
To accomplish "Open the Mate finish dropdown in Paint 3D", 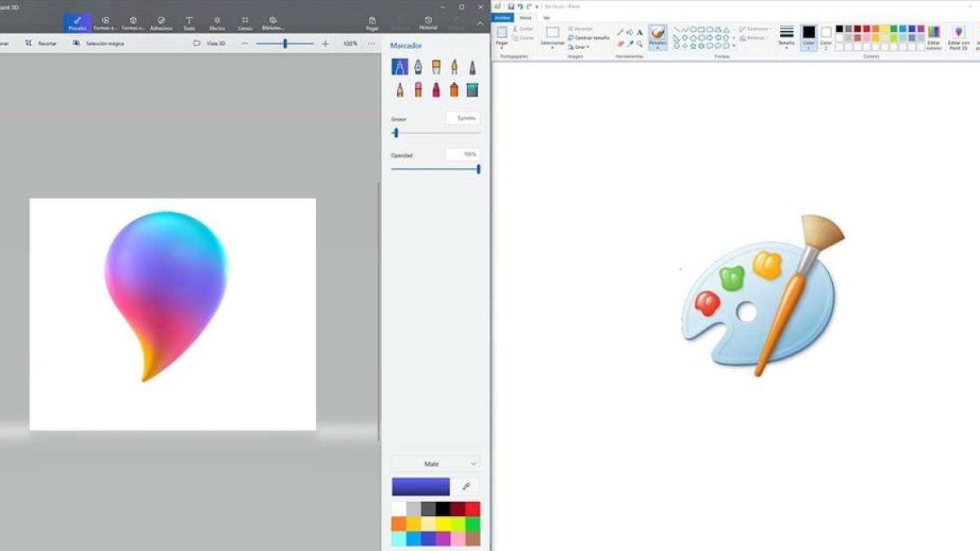I will click(435, 463).
